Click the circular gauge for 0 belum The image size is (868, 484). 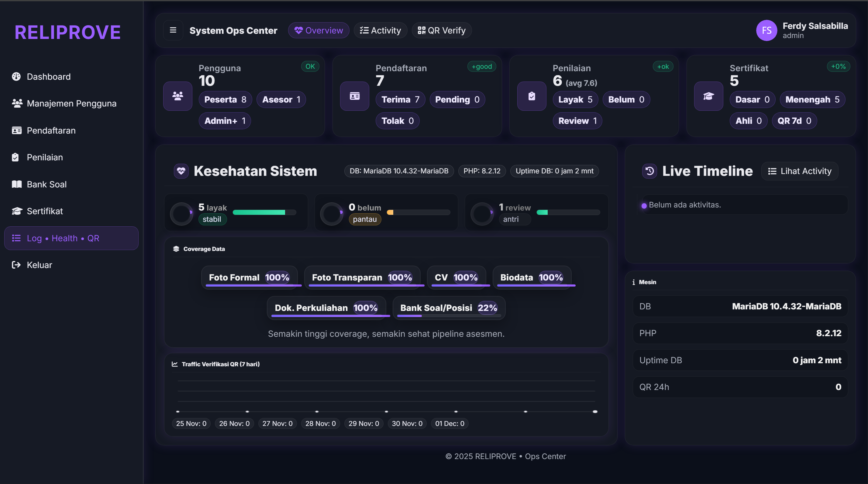tap(332, 214)
